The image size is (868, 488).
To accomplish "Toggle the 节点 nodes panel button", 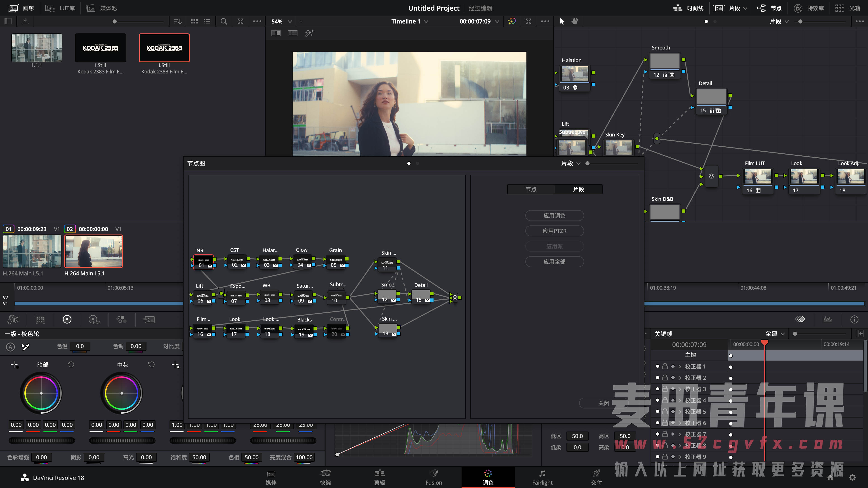I will [x=769, y=8].
